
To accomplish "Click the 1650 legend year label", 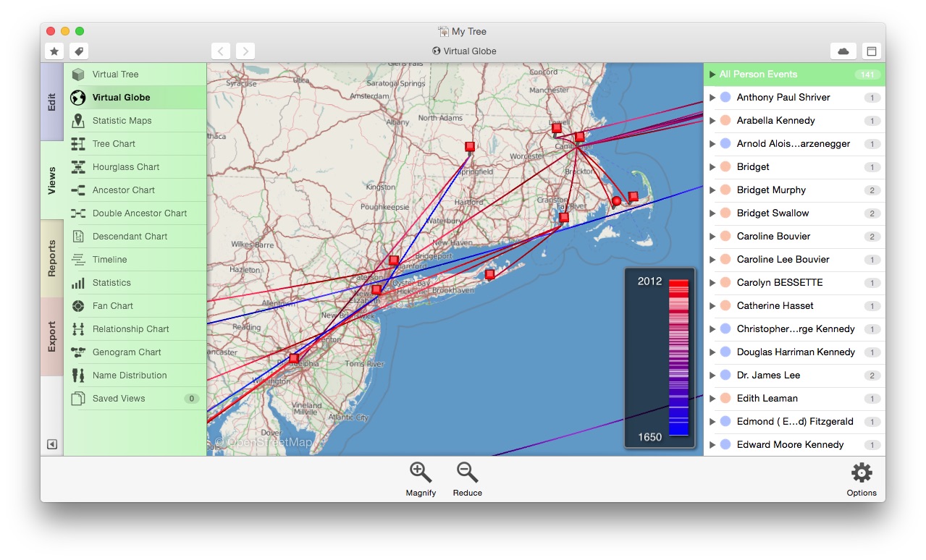I will pyautogui.click(x=649, y=437).
